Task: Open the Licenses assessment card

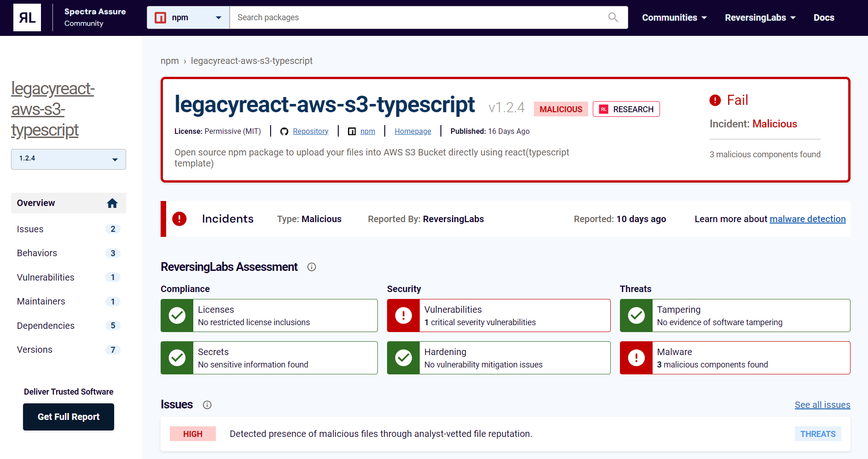Action: pyautogui.click(x=269, y=316)
